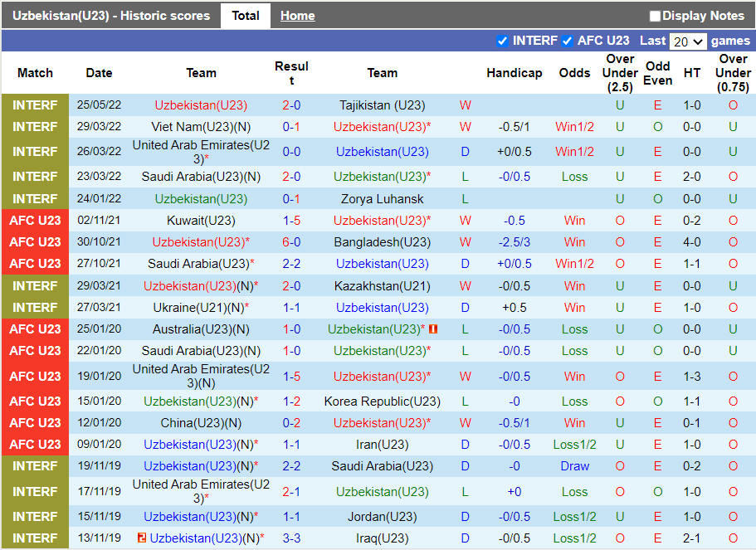756x550 pixels.
Task: Click Australia(U23)(N) team name
Action: (x=201, y=329)
